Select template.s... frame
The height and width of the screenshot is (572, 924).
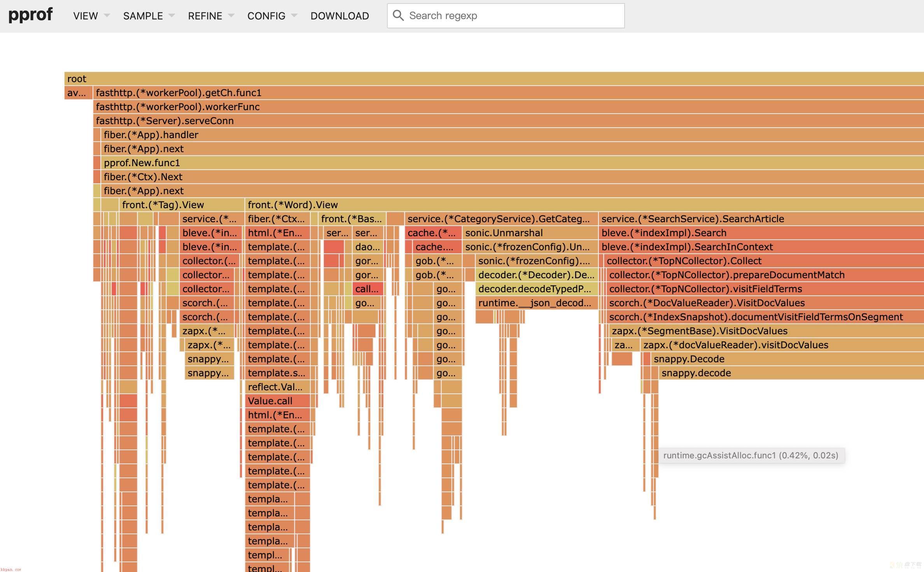tap(277, 373)
